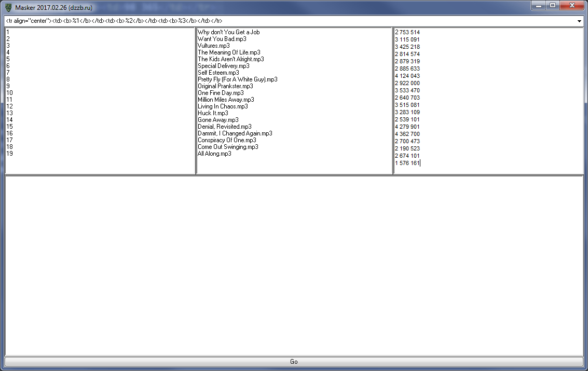
Task: Minimize the Masker window
Action: 539,5
